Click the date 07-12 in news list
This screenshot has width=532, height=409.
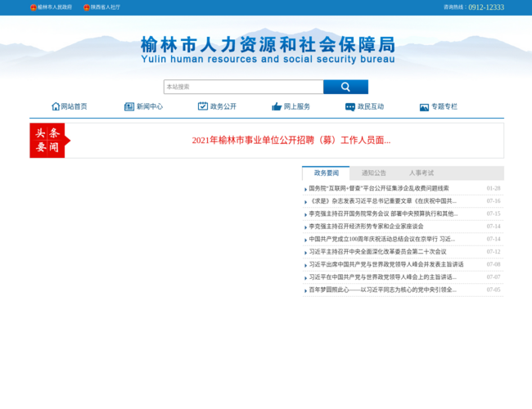click(x=494, y=252)
